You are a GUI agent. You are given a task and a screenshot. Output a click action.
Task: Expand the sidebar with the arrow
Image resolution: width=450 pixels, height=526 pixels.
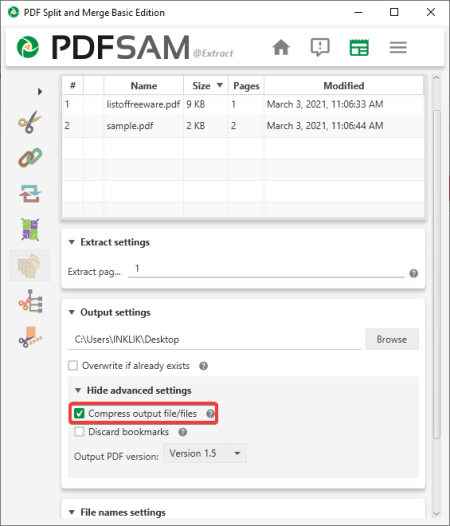pos(40,91)
